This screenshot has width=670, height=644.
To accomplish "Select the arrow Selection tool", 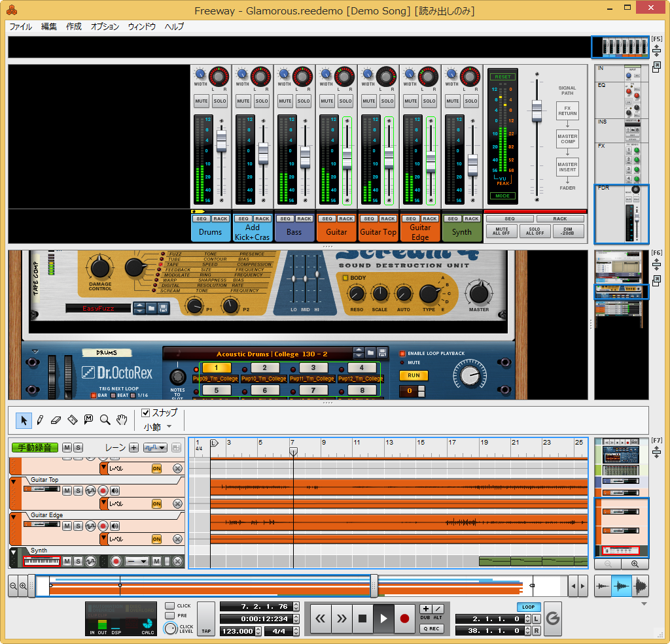I will click(24, 420).
